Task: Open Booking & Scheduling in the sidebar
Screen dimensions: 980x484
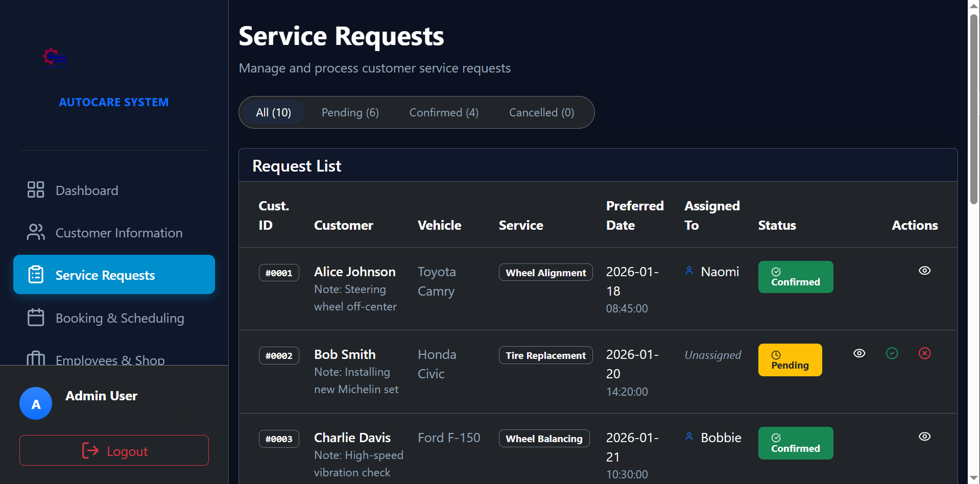Action: [114, 318]
